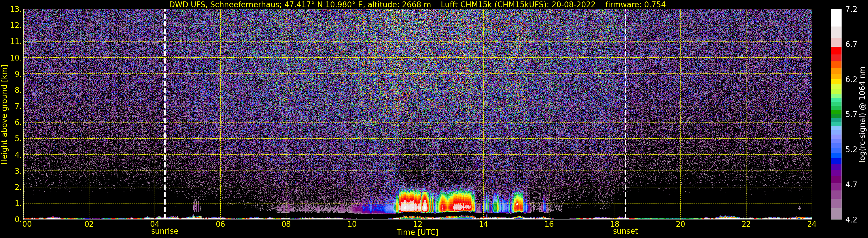Click the red cloud echo near 13 UTC
The width and height of the screenshot is (868, 238).
pos(457,202)
